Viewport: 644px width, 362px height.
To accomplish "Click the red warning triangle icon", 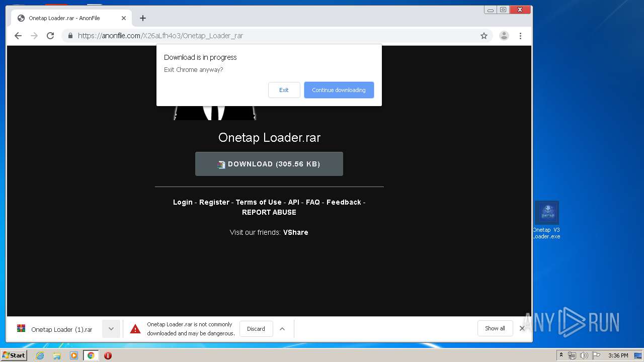I will (x=135, y=329).
